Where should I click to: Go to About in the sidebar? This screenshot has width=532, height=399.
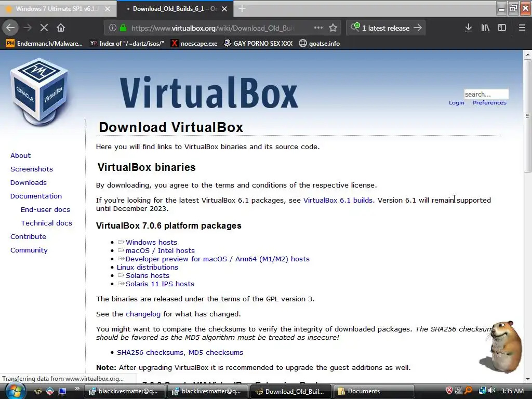tap(20, 155)
